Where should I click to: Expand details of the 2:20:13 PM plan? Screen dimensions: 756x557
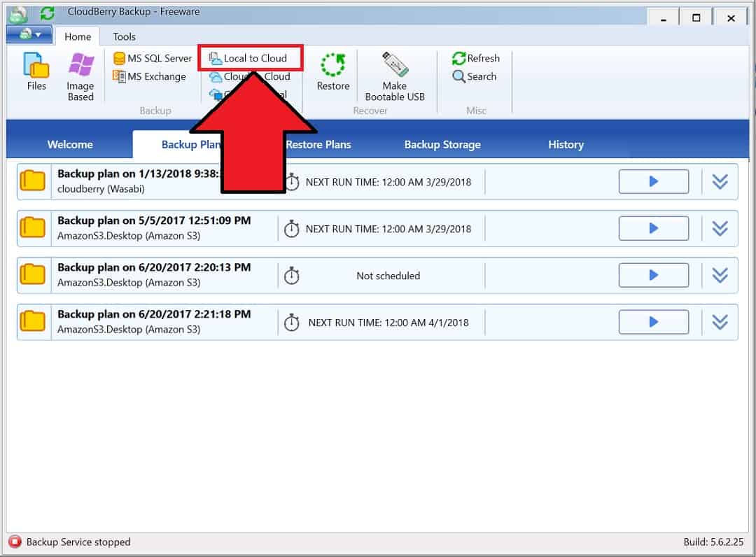tap(720, 275)
